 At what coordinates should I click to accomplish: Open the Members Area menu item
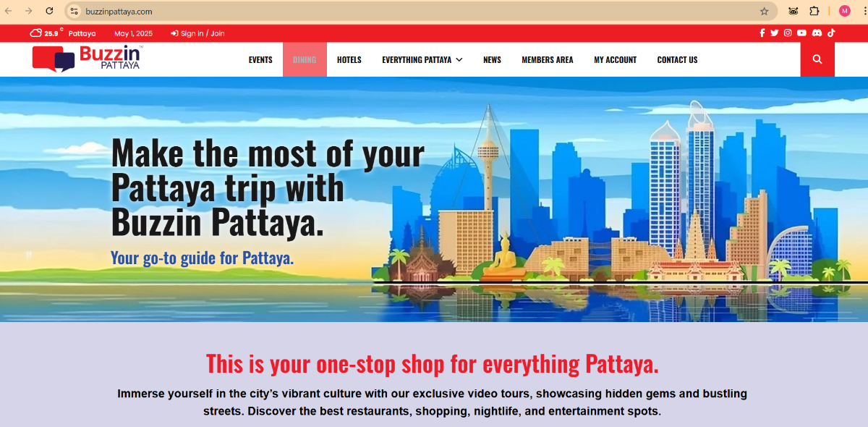tap(548, 60)
